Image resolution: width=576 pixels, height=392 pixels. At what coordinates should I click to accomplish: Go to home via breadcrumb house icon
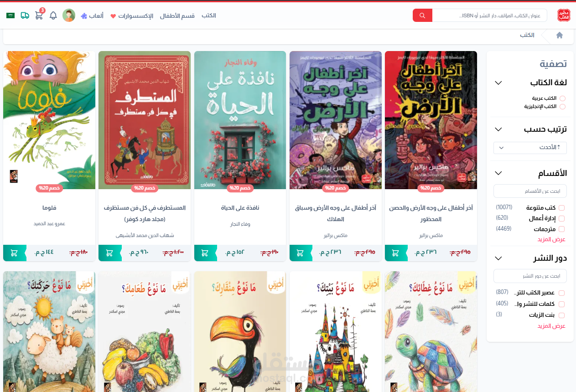point(560,35)
